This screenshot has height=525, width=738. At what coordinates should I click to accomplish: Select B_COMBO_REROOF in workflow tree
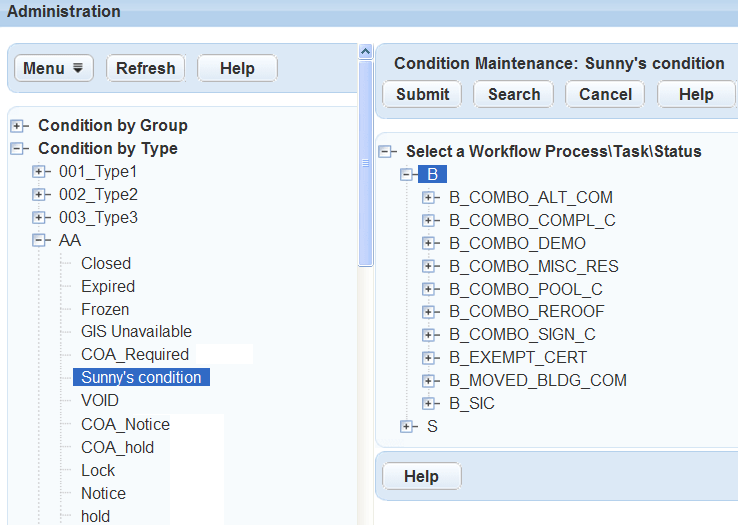click(526, 312)
